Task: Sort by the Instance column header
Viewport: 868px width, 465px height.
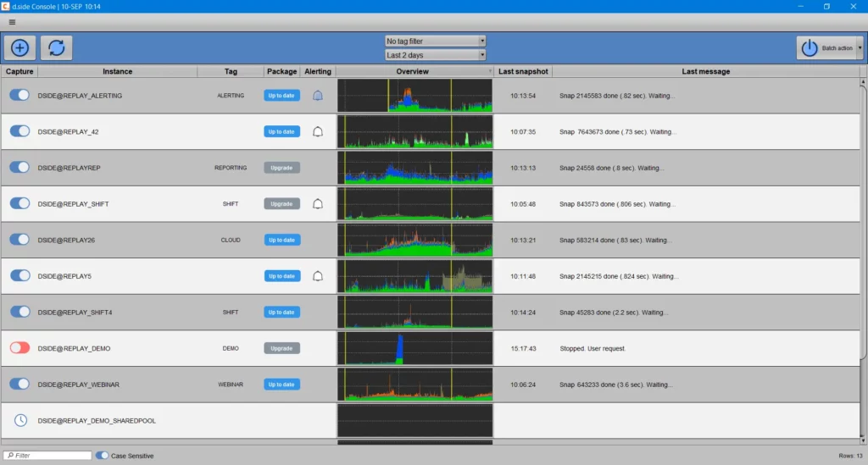Action: pyautogui.click(x=117, y=71)
